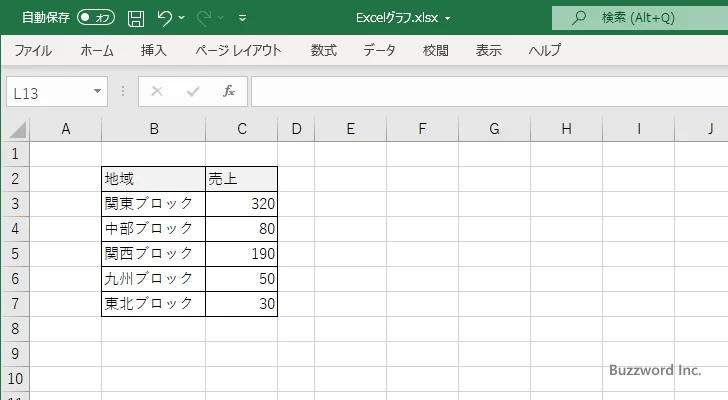This screenshot has height=400, width=728.
Task: Click the Undo arrow icon
Action: click(x=164, y=18)
